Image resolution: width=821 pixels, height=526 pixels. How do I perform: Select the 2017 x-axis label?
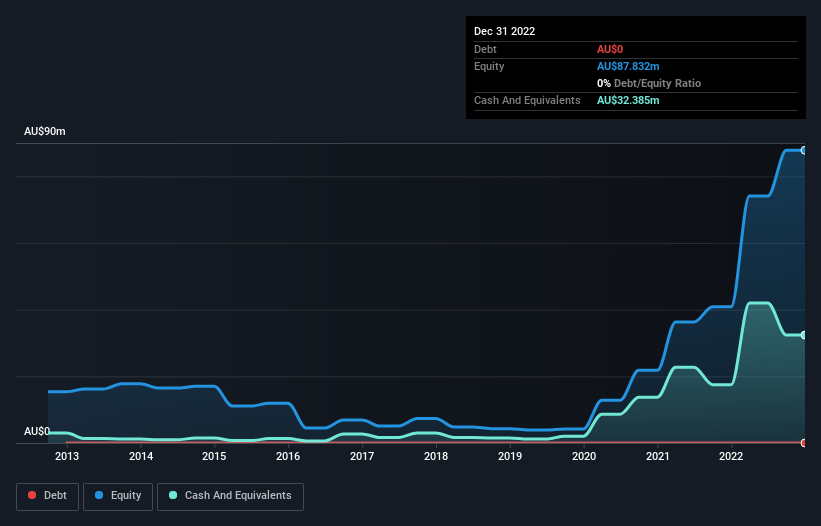pyautogui.click(x=362, y=456)
